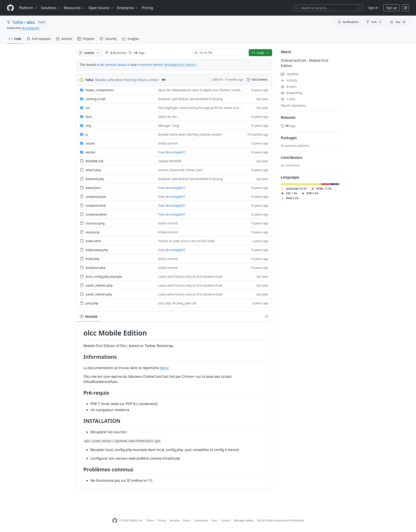This screenshot has width=416, height=532.
Task: Click the JavaScript language bar segment
Action: click(x=301, y=184)
